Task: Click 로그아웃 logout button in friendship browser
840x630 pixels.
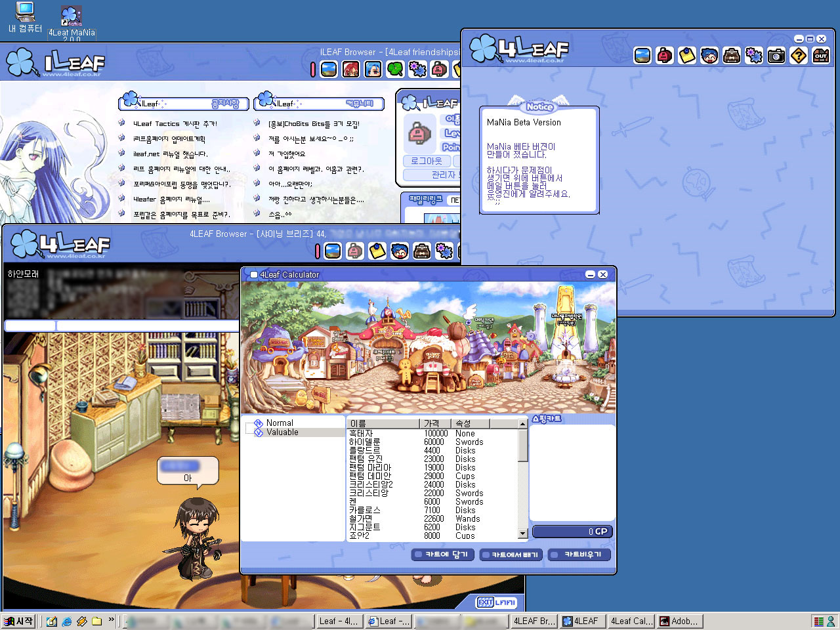Action: click(426, 161)
